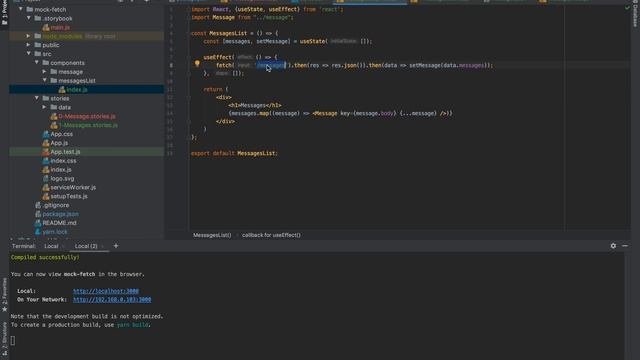The image size is (640, 360).
Task: Click the yarn.lock file icon
Action: pos(38,232)
